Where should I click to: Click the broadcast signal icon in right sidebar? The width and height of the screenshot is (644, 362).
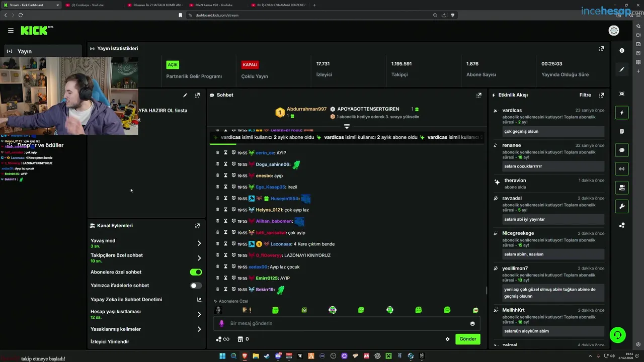(622, 169)
